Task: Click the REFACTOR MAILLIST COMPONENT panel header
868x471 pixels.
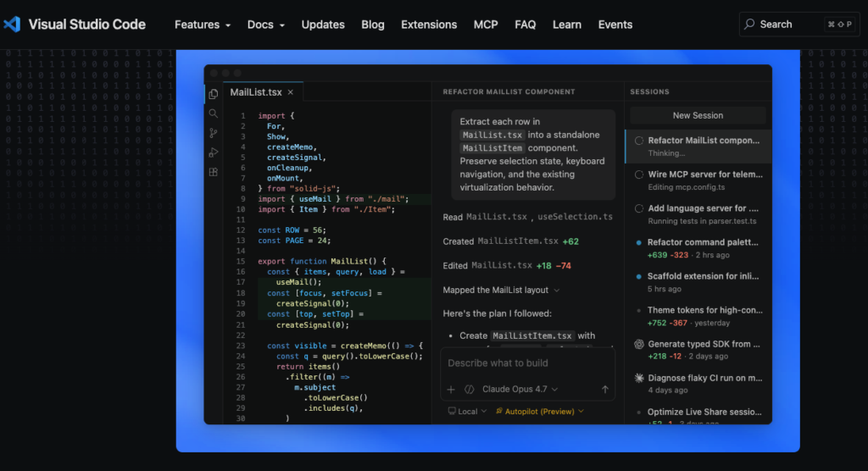Action: (509, 91)
